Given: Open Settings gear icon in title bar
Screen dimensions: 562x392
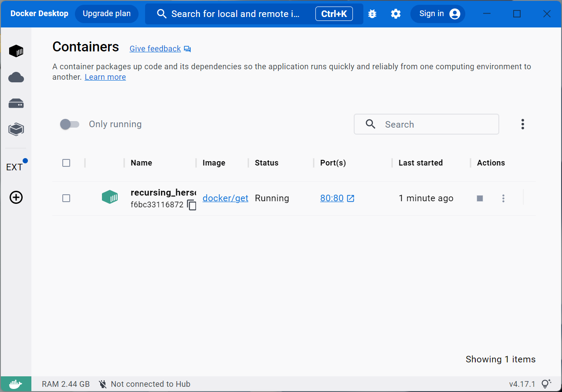Looking at the screenshot, I should (x=396, y=14).
